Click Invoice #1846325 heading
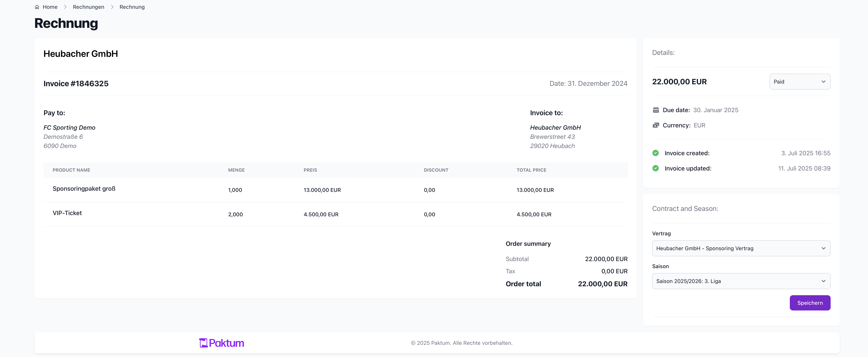 pyautogui.click(x=76, y=84)
